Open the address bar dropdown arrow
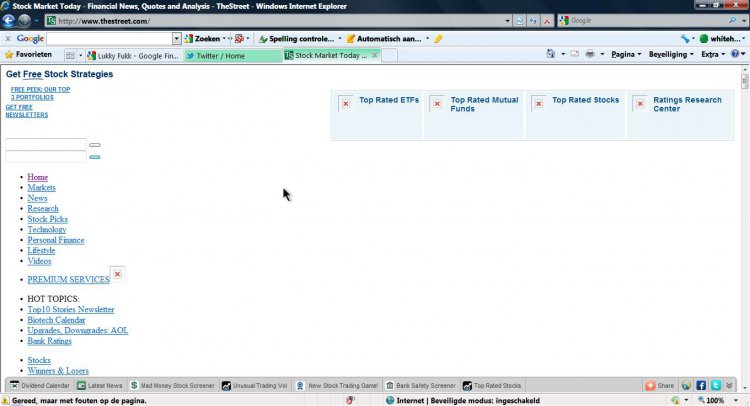 point(507,21)
